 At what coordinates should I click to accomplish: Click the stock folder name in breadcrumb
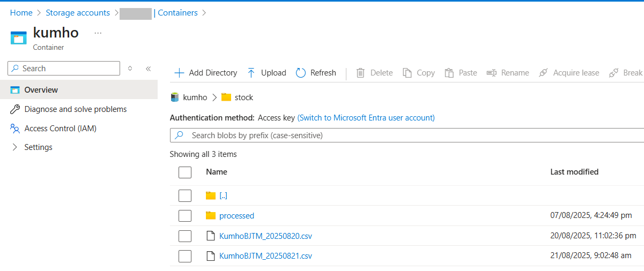pyautogui.click(x=244, y=97)
